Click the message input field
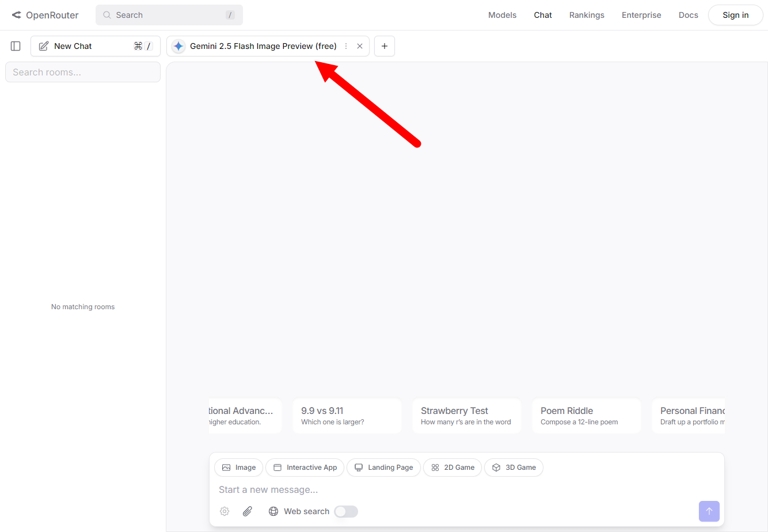Viewport: 768px width, 532px height. [x=466, y=490]
